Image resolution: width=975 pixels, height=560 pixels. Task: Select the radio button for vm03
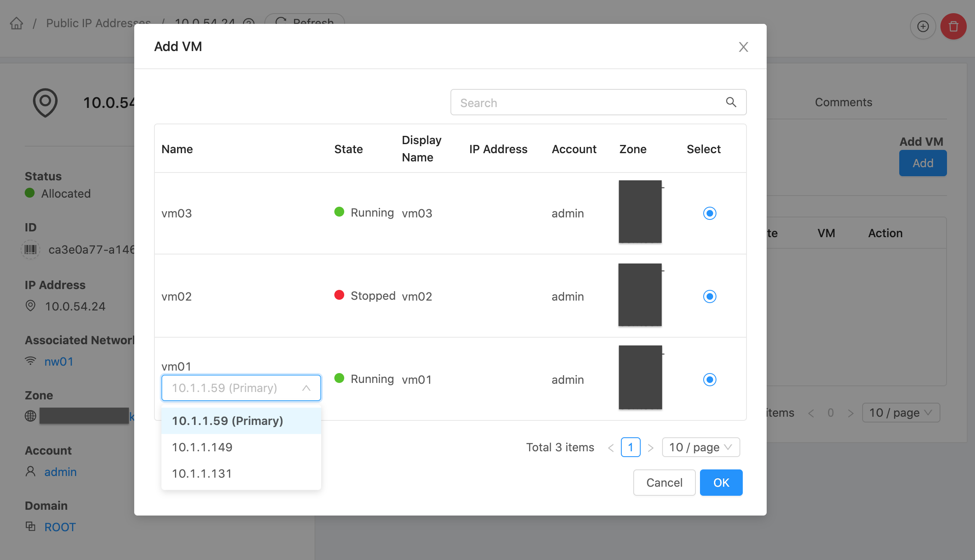709,213
